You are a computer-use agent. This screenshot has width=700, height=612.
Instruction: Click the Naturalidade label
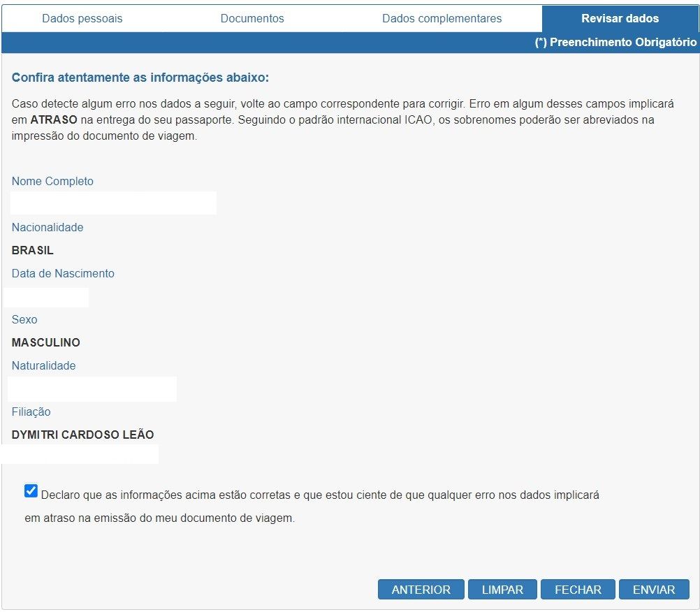[x=43, y=366]
